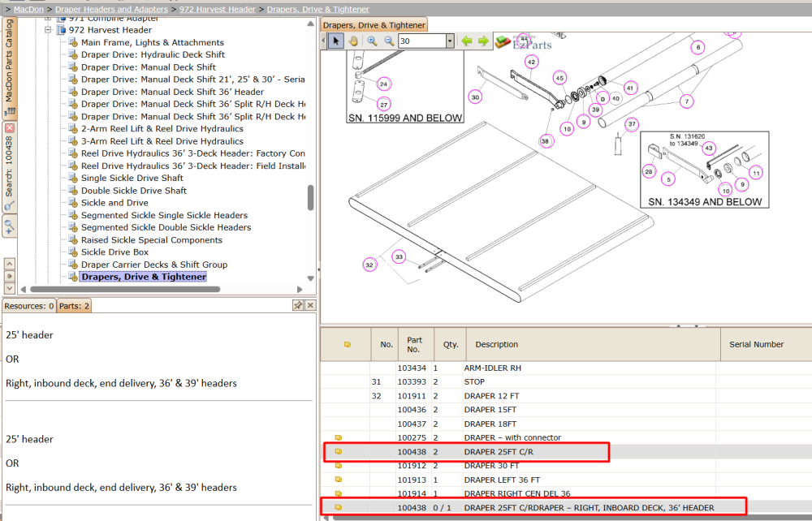
Task: Click 972 Harvest Header breadcrumb link
Action: [x=218, y=9]
